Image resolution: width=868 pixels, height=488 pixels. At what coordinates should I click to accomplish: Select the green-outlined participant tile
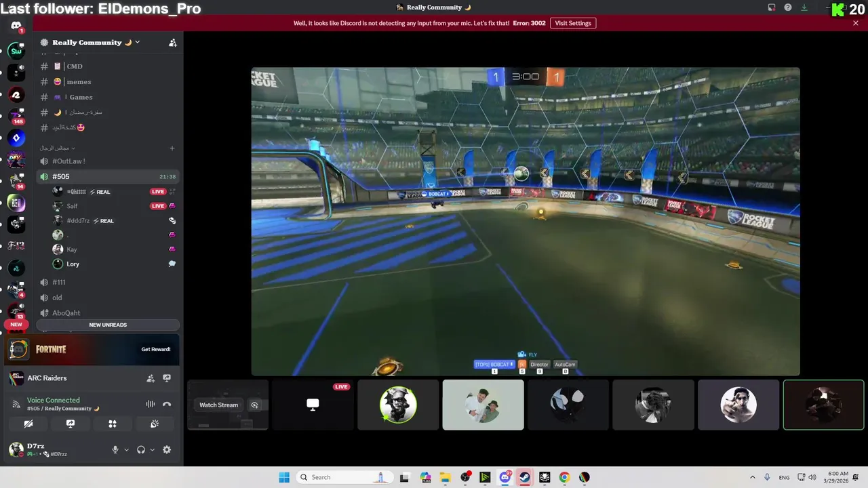[823, 405]
